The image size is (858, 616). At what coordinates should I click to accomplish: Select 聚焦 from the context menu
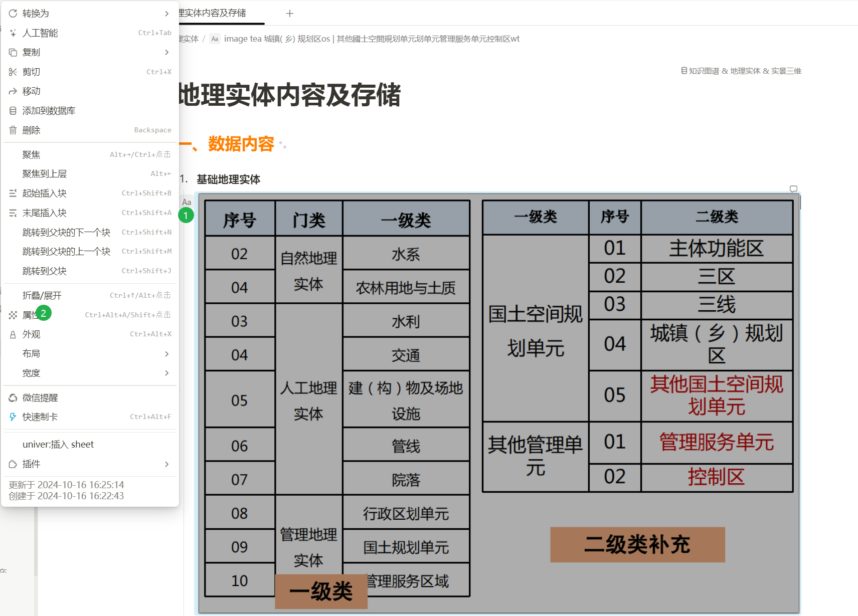click(x=31, y=155)
